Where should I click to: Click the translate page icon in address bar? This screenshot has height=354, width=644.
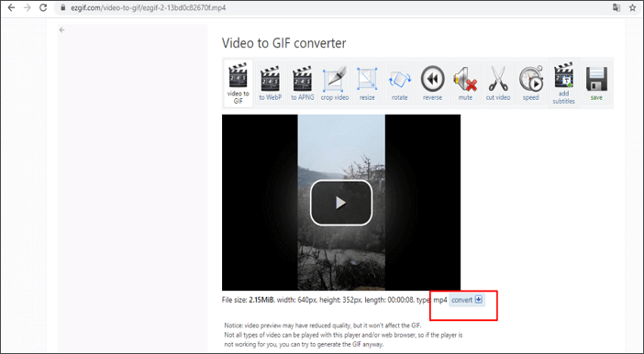(x=616, y=8)
